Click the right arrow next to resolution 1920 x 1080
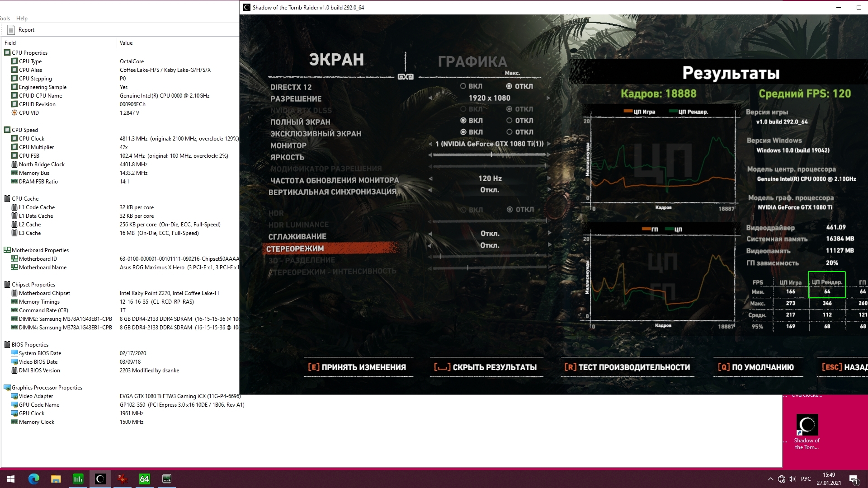The image size is (868, 488). (x=548, y=98)
